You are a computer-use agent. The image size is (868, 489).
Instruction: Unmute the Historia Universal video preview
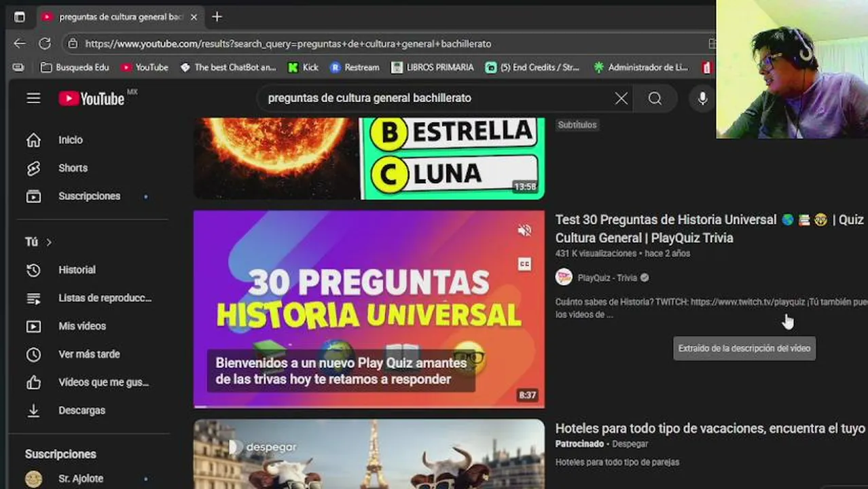click(x=524, y=231)
